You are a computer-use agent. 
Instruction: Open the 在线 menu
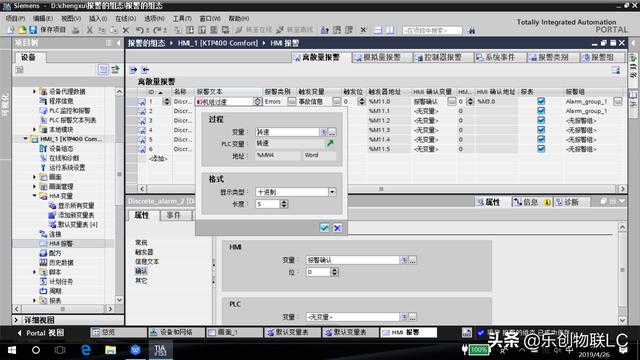[125, 18]
